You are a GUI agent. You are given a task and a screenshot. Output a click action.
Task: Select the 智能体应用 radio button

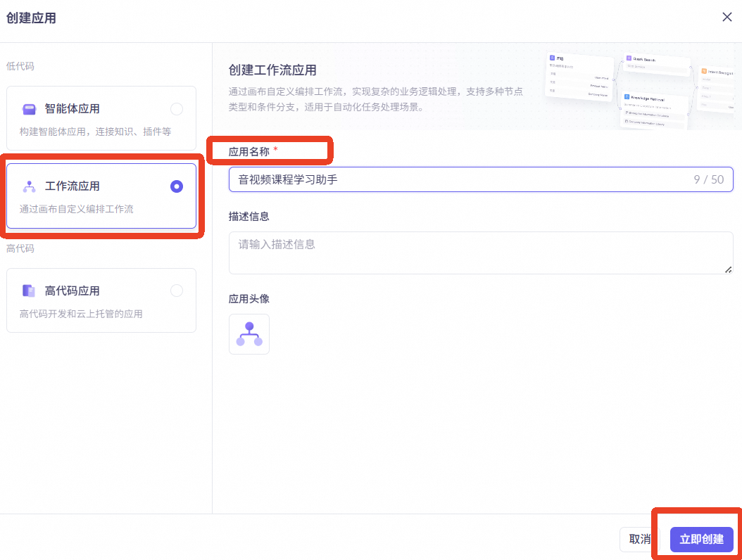click(177, 109)
